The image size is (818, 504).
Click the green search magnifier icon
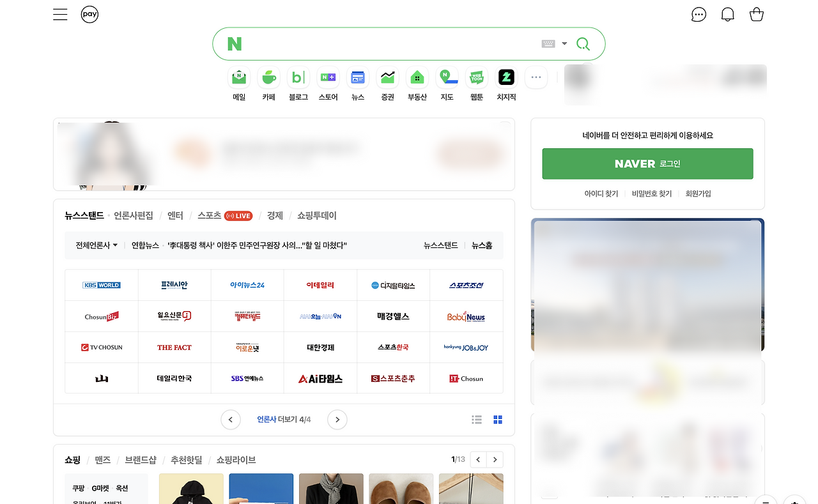pos(583,44)
